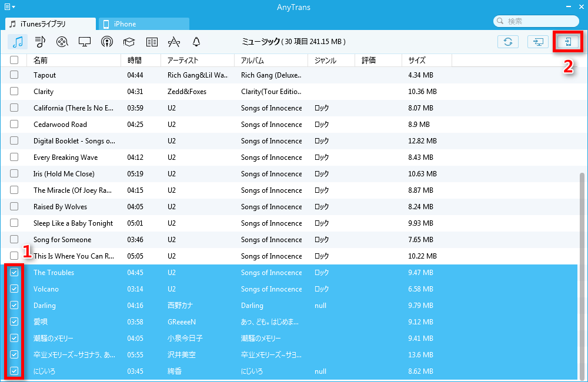Viewport: 588px width, 382px height.
Task: Uncheck The Troubles checkbox
Action: pos(14,272)
